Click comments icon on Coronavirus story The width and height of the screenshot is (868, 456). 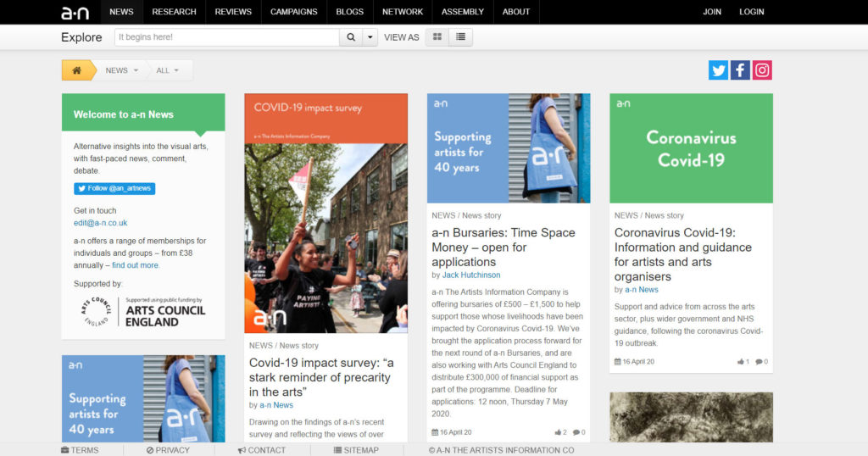pyautogui.click(x=761, y=362)
